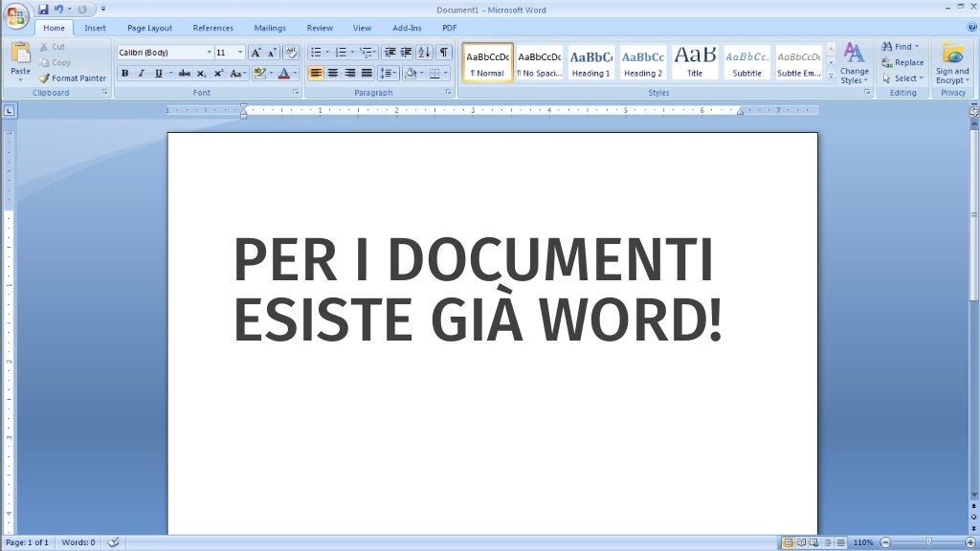Toggle bold formatting
This screenshot has width=980, height=551.
[x=125, y=74]
